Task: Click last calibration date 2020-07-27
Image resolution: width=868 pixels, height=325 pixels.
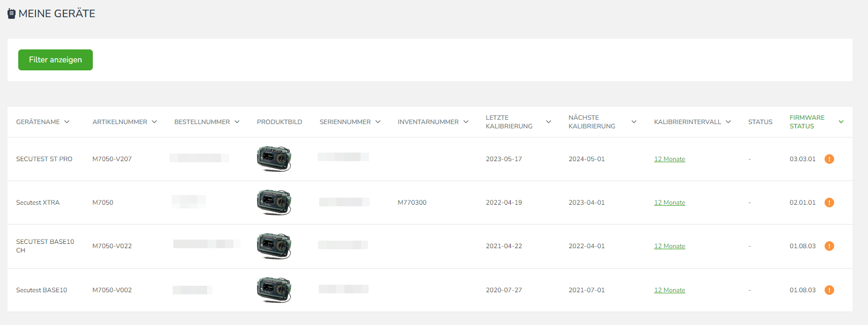Action: click(504, 290)
